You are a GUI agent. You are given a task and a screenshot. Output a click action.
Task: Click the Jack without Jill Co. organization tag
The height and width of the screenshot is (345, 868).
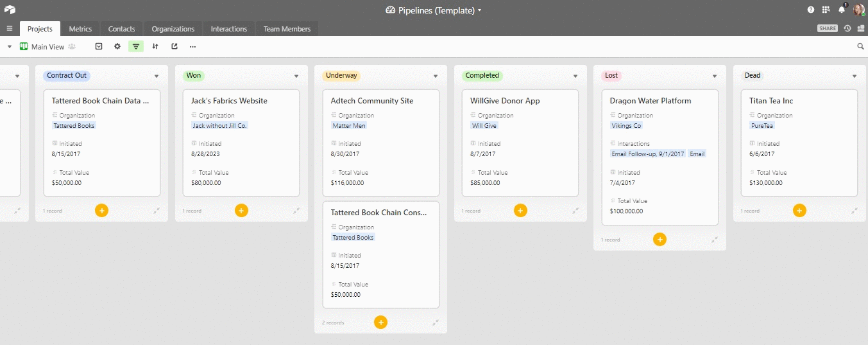[219, 126]
